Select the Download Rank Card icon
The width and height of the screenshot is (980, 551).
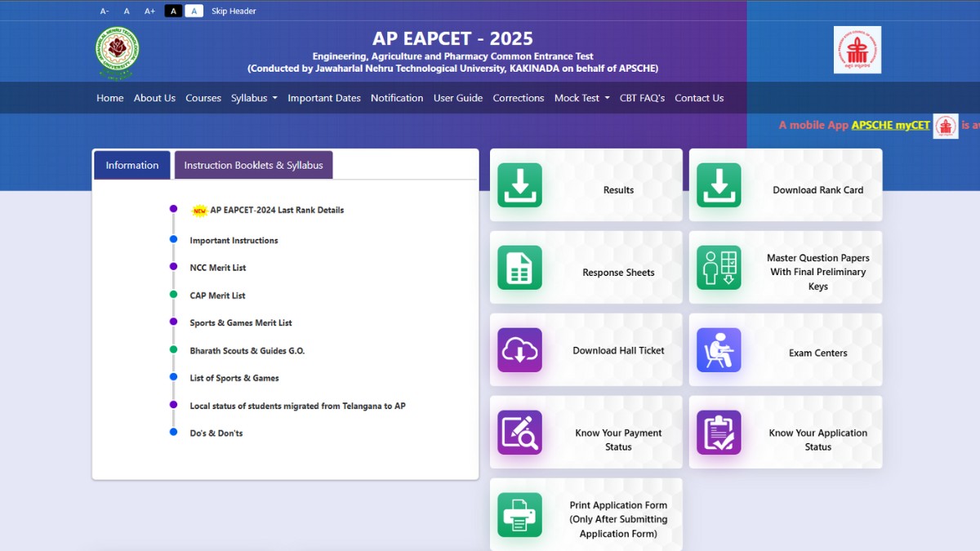719,185
